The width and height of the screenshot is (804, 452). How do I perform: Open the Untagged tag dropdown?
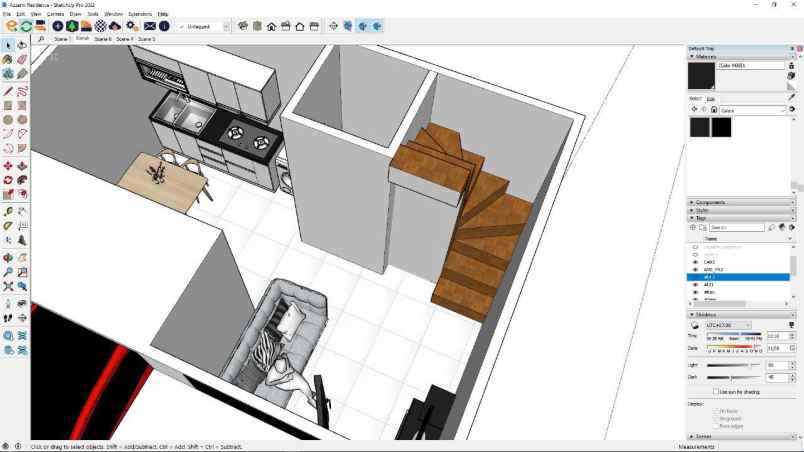(204, 26)
